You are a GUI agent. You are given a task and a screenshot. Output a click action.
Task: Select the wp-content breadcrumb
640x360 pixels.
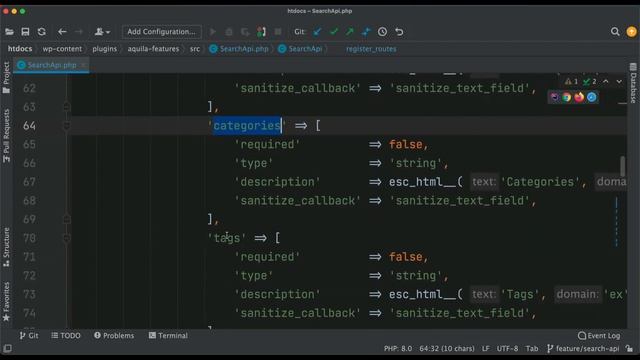[x=62, y=49]
